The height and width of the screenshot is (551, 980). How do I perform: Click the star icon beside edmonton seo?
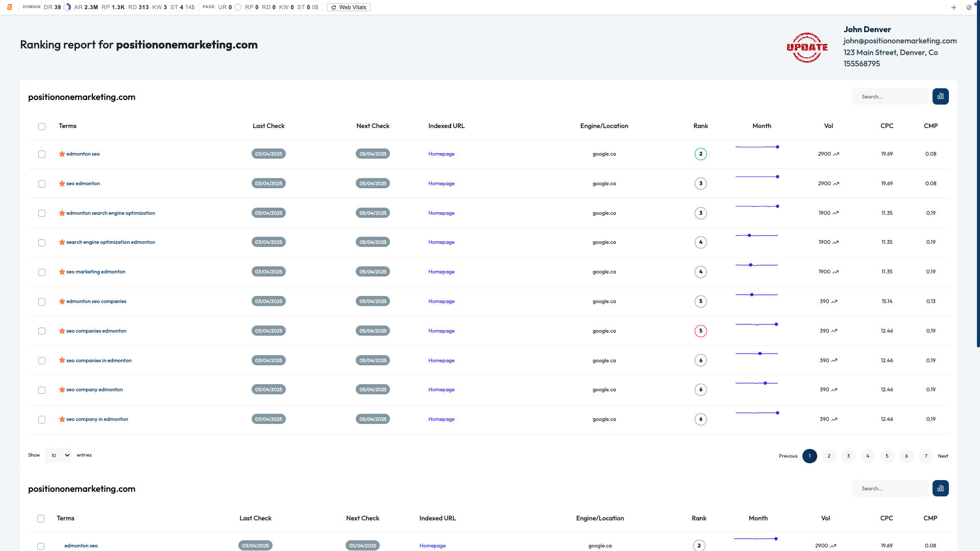coord(62,154)
